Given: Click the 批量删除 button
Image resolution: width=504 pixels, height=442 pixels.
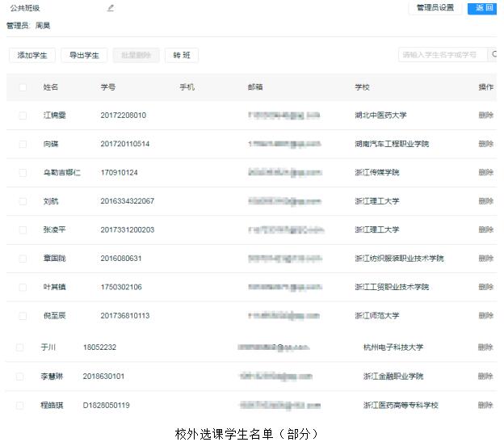Looking at the screenshot, I should [136, 55].
